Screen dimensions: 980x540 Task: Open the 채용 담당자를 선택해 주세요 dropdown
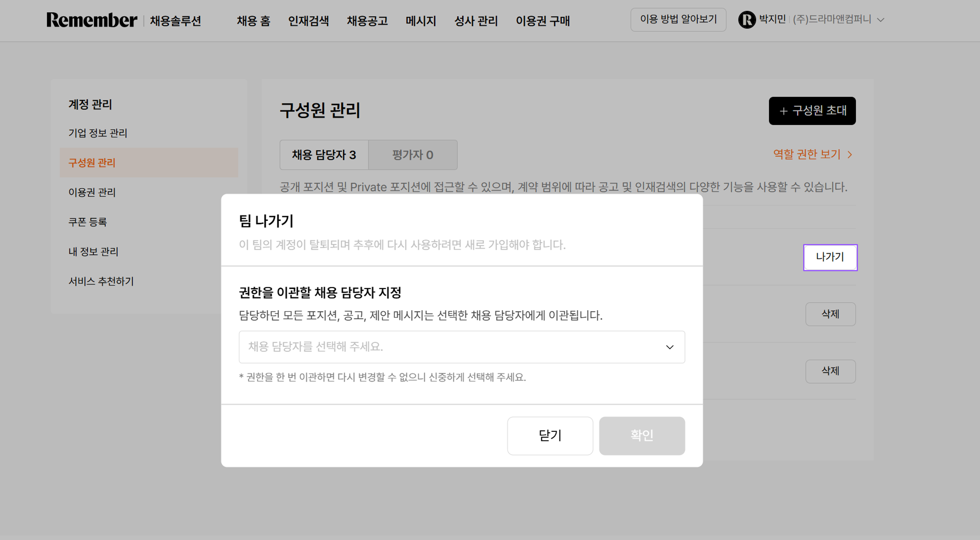pyautogui.click(x=461, y=347)
